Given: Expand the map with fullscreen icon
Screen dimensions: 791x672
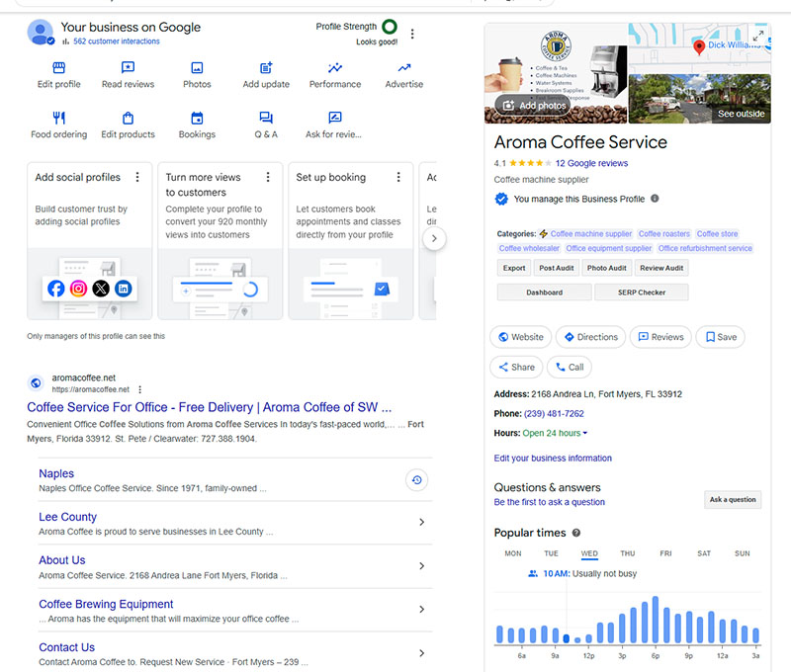Looking at the screenshot, I should coord(757,37).
